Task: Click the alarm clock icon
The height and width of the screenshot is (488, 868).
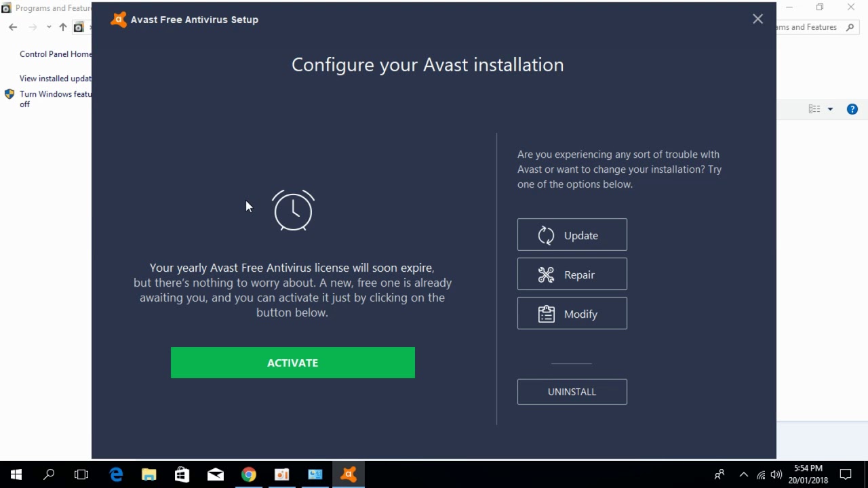Action: [x=293, y=210]
